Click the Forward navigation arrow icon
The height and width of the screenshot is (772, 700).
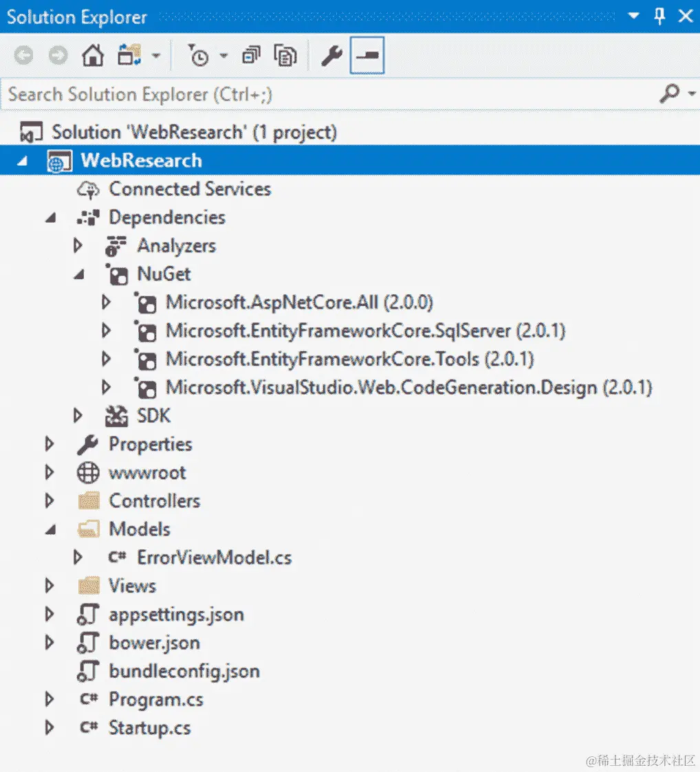[58, 56]
